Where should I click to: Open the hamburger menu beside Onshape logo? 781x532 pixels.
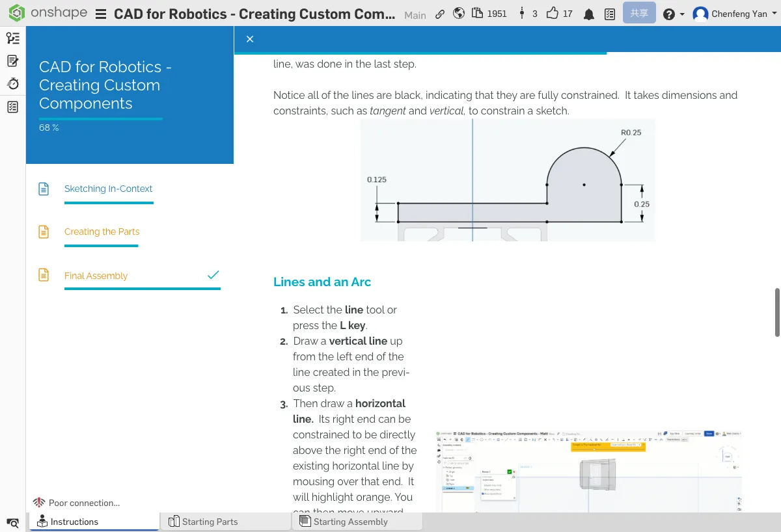click(101, 14)
